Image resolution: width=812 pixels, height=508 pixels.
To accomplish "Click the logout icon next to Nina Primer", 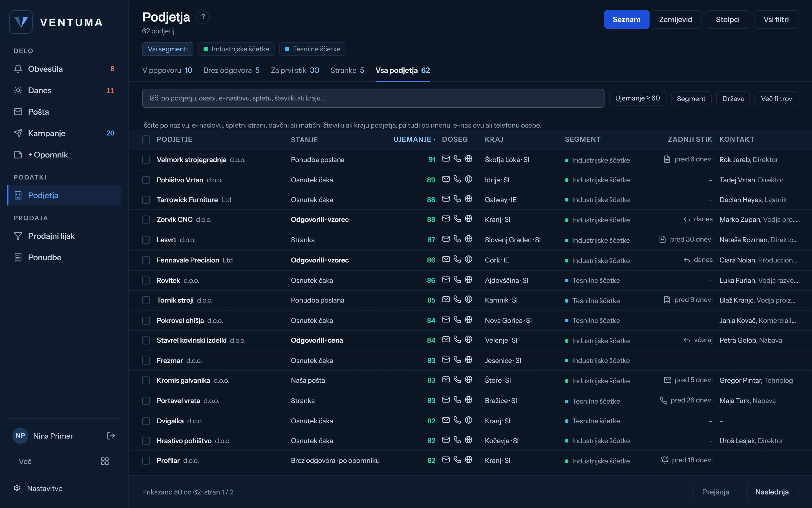I will pyautogui.click(x=111, y=436).
